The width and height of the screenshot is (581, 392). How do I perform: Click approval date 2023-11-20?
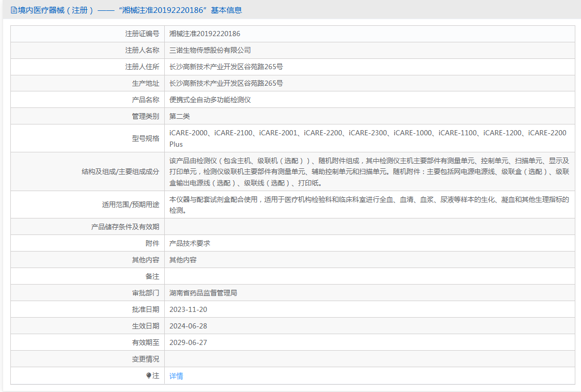[x=188, y=310]
